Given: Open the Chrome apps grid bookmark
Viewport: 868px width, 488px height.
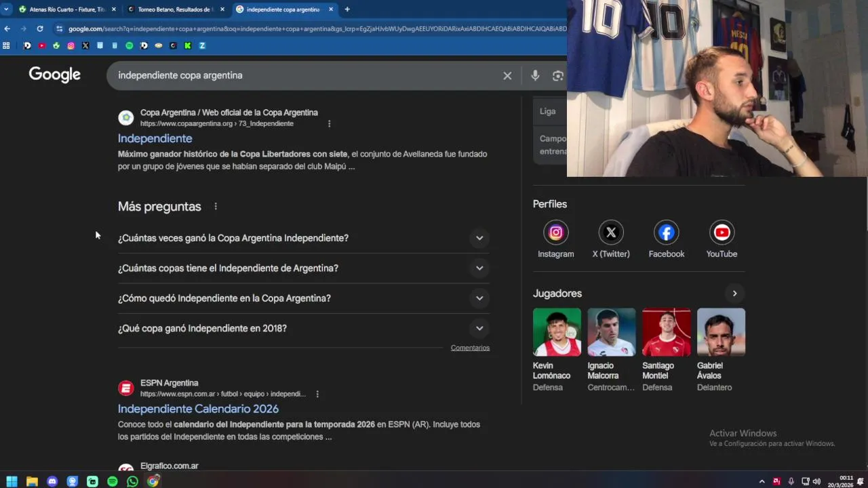Looking at the screenshot, I should (6, 45).
